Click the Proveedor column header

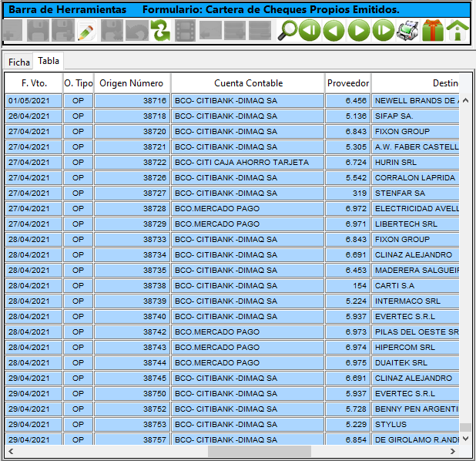(x=348, y=83)
